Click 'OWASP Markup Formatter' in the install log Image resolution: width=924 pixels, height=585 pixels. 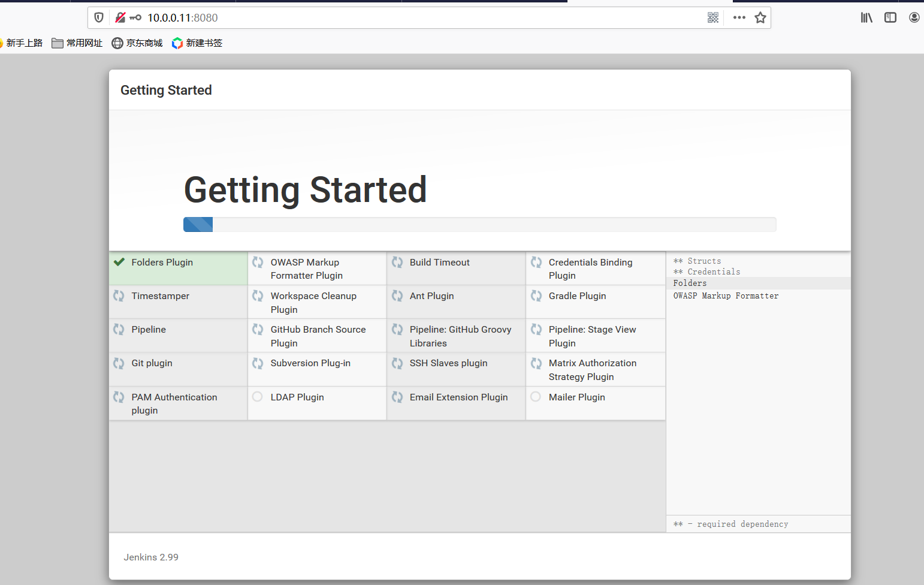click(x=726, y=296)
